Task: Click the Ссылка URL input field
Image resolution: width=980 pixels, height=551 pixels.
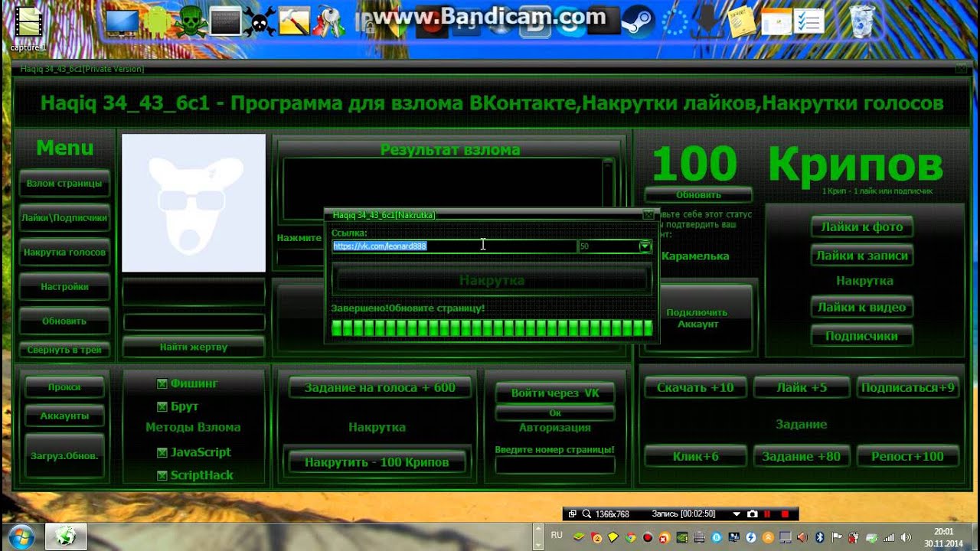Action: 455,246
